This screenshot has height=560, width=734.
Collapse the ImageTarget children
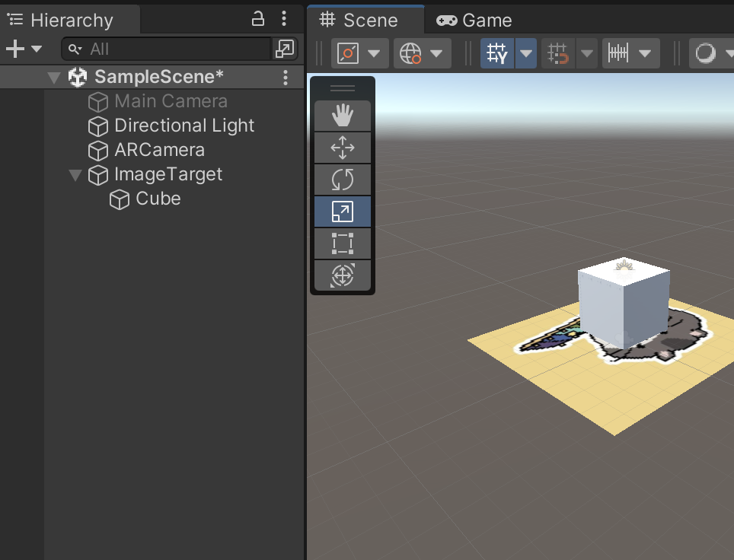[x=75, y=175]
